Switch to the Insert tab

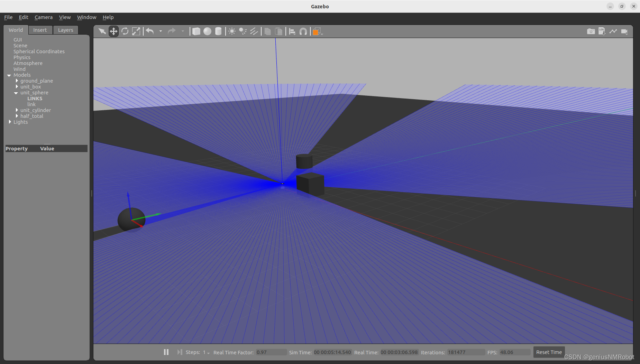[40, 30]
